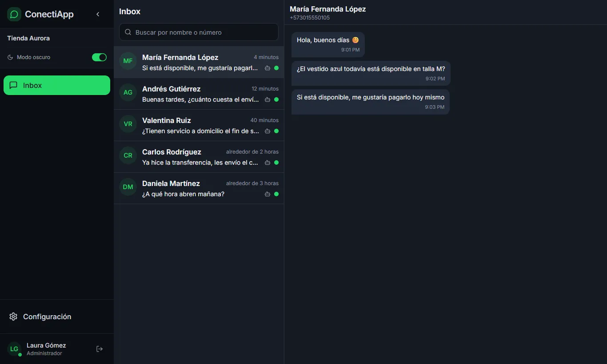
Task: Toggle the Modo oscuro switch
Action: click(x=99, y=57)
